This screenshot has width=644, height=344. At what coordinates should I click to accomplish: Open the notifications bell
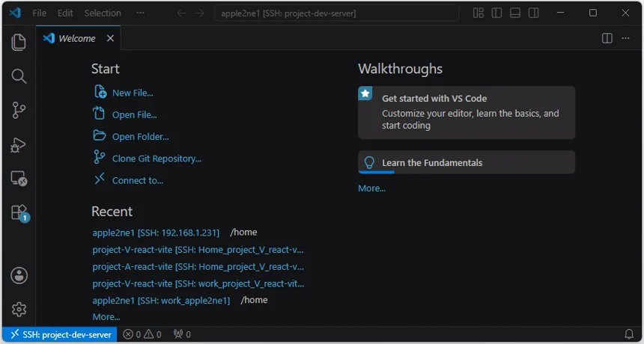click(x=629, y=334)
